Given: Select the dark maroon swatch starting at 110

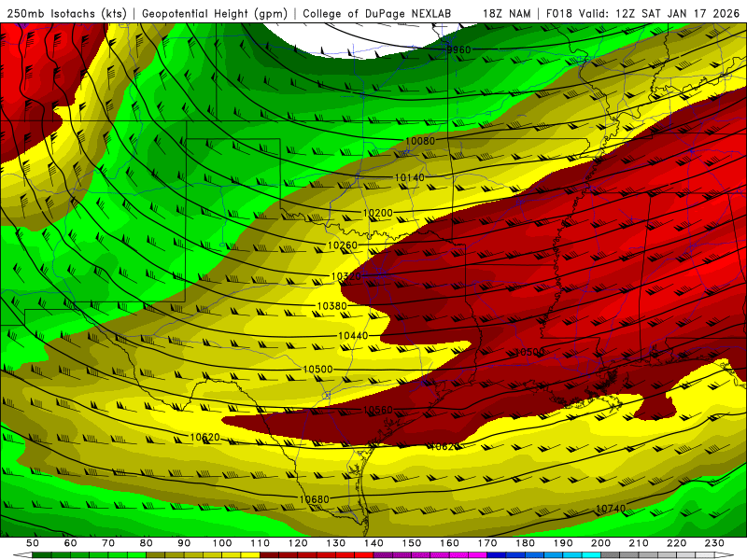Looking at the screenshot, I should [270, 555].
